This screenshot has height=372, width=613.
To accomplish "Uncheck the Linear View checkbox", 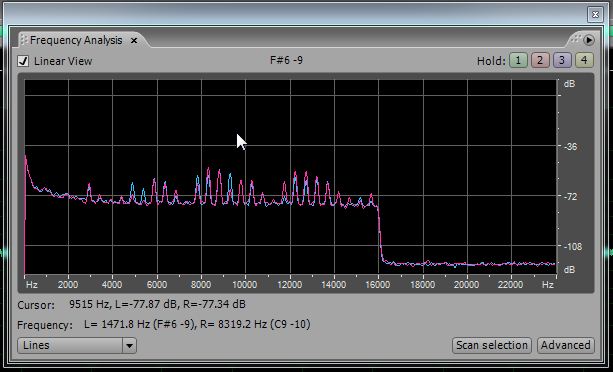I will [23, 61].
